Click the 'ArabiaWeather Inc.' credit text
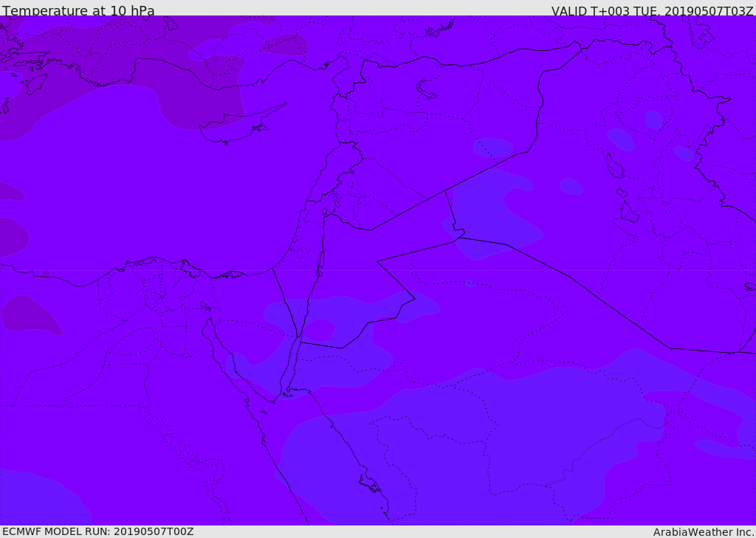The height and width of the screenshot is (538, 756). click(704, 532)
